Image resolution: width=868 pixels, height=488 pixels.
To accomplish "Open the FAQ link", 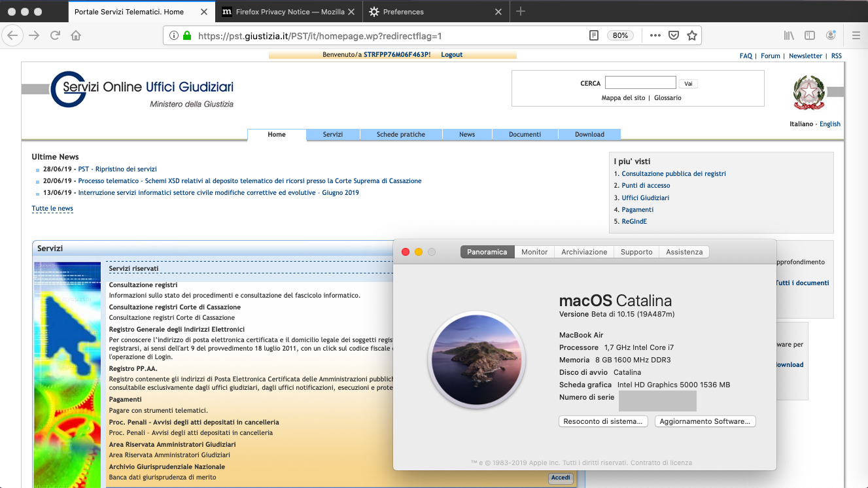I will coord(746,56).
